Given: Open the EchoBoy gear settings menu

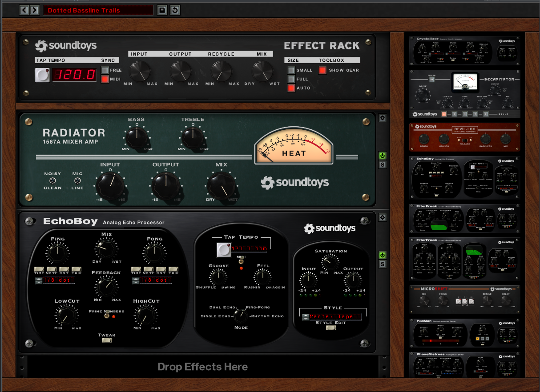Looking at the screenshot, I should pyautogui.click(x=383, y=217).
